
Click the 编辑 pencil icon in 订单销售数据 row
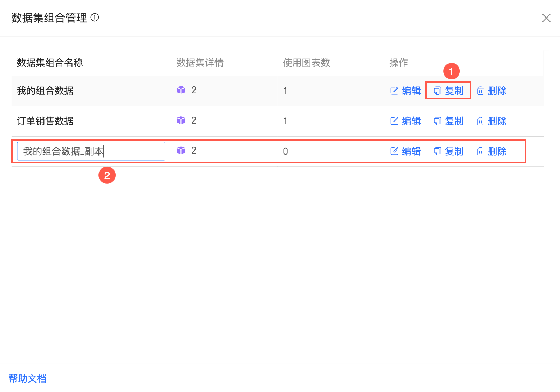pyautogui.click(x=395, y=121)
